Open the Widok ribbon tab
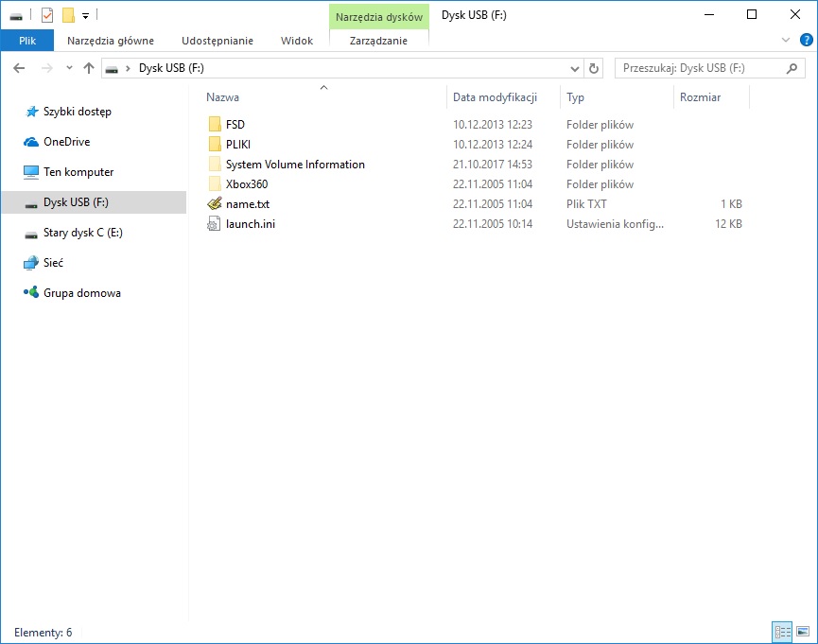This screenshot has width=818, height=644. point(297,41)
